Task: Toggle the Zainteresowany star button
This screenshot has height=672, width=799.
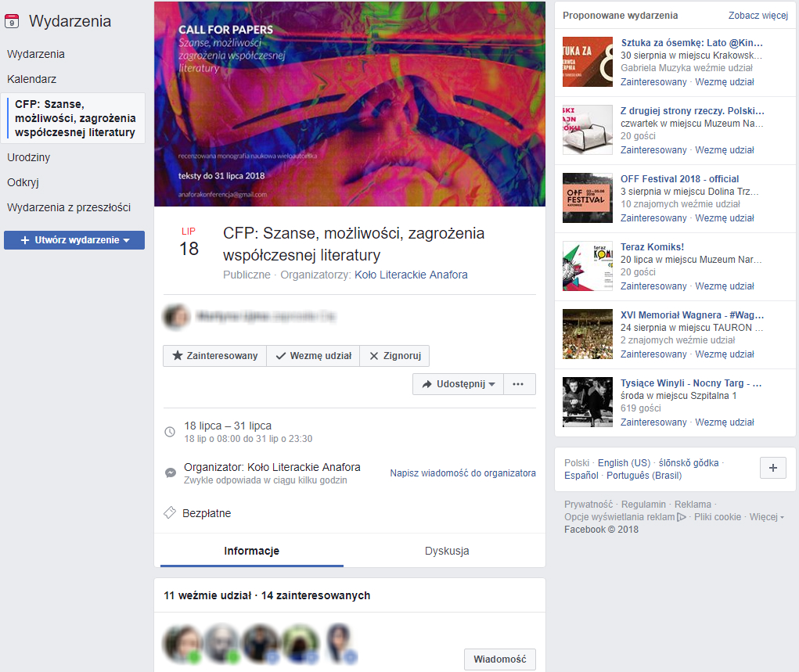Action: click(215, 356)
